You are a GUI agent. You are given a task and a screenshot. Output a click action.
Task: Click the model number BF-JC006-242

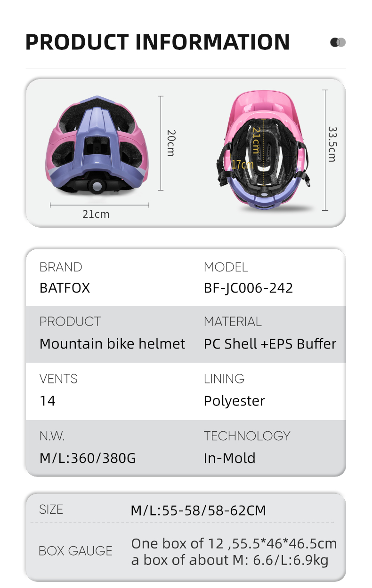pos(248,288)
